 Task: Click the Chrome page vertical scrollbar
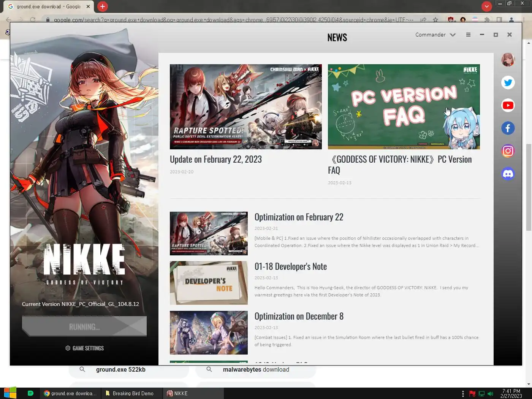pyautogui.click(x=529, y=187)
